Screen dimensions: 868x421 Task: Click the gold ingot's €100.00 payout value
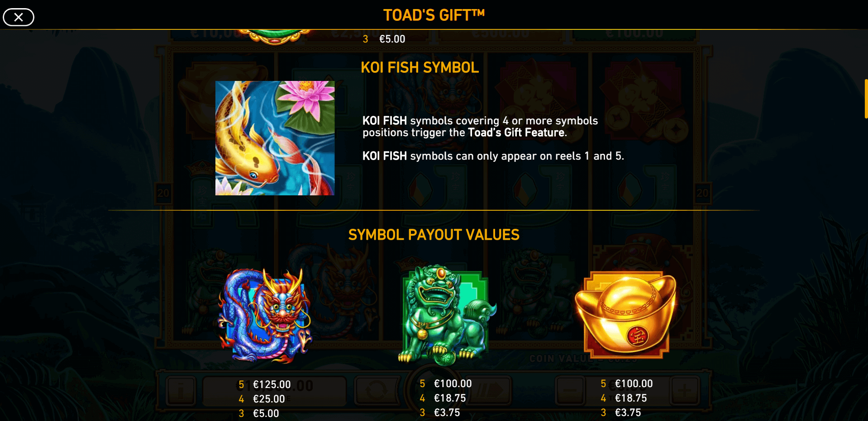(x=634, y=383)
